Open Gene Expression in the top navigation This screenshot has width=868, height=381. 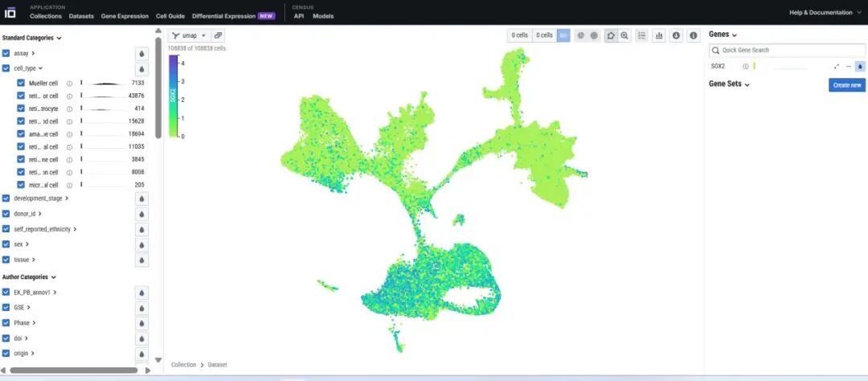click(x=125, y=16)
